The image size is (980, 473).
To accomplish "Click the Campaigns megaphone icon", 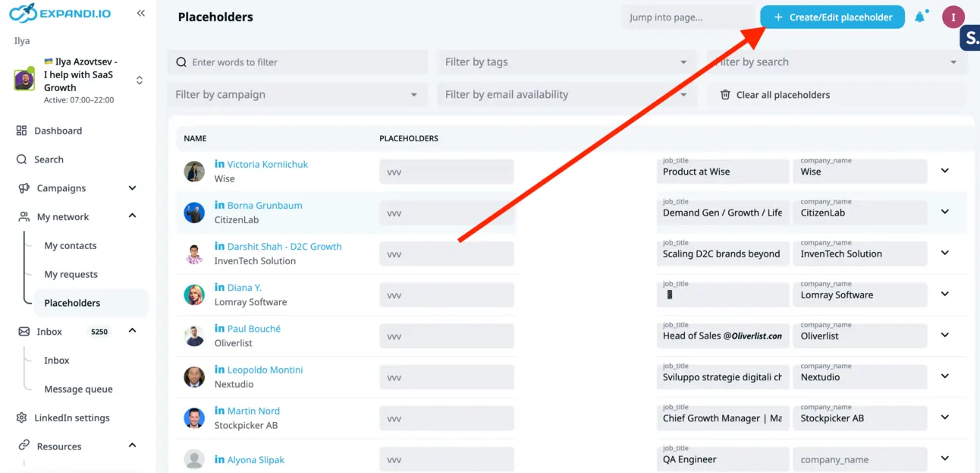I will (24, 188).
